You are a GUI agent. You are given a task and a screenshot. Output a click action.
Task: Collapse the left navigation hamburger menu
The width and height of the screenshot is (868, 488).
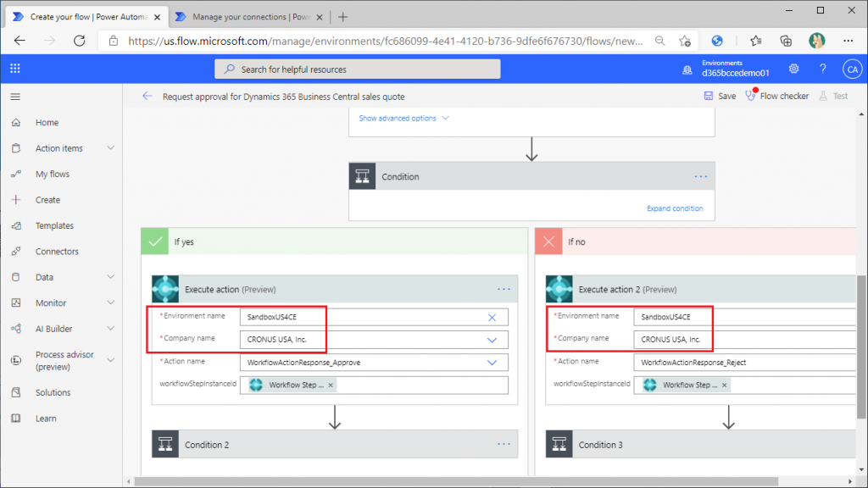[x=15, y=97]
